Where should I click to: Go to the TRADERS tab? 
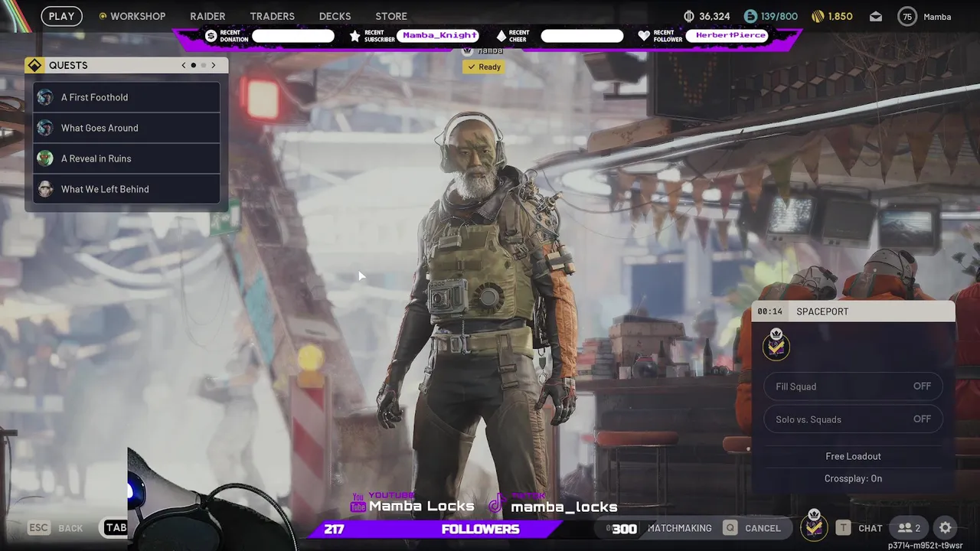coord(272,16)
